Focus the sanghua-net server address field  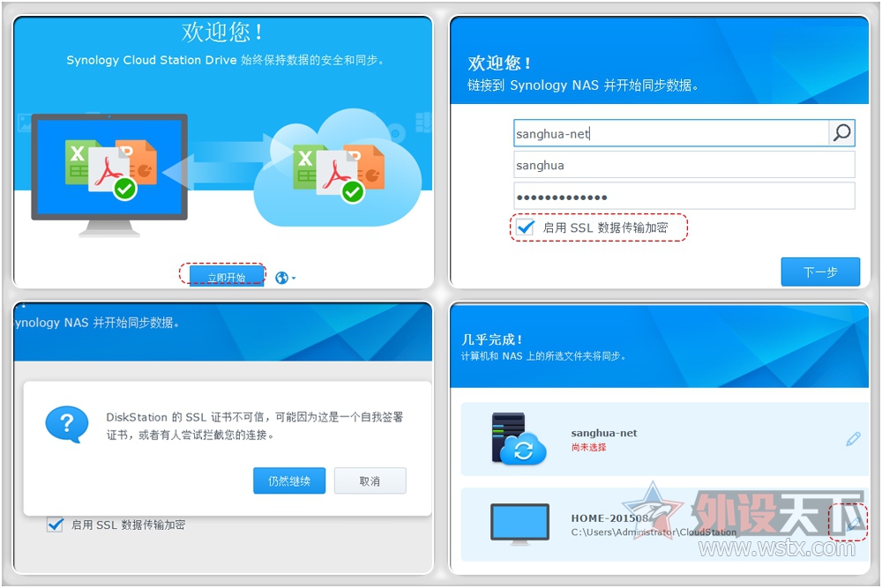point(671,133)
